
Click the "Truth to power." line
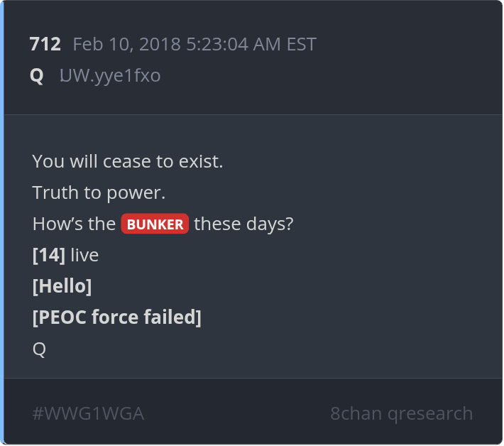[99, 193]
